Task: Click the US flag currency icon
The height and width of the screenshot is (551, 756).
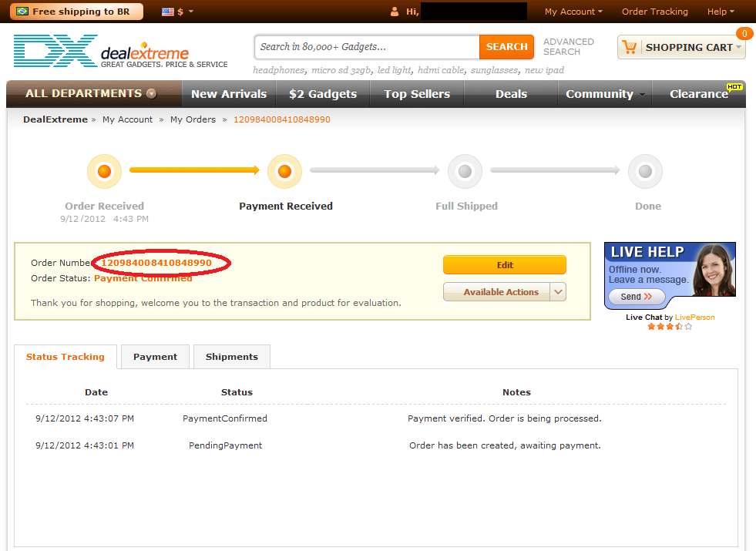Action: [x=168, y=12]
